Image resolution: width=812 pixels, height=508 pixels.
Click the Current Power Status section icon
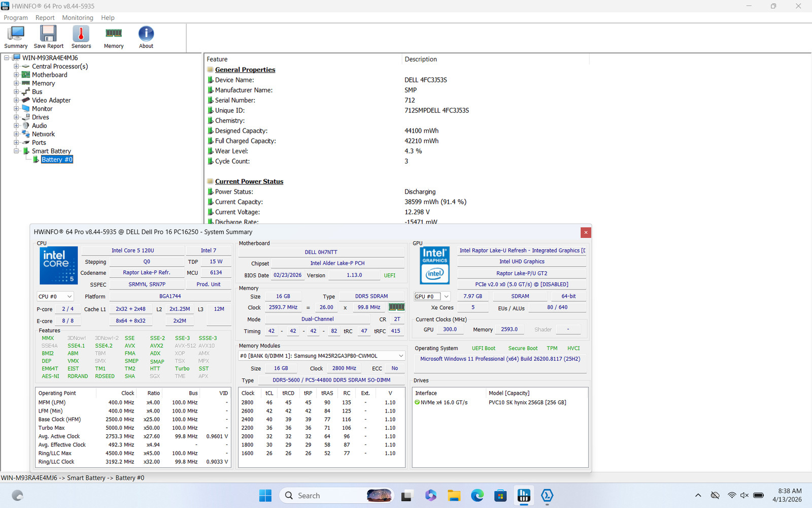(x=210, y=181)
